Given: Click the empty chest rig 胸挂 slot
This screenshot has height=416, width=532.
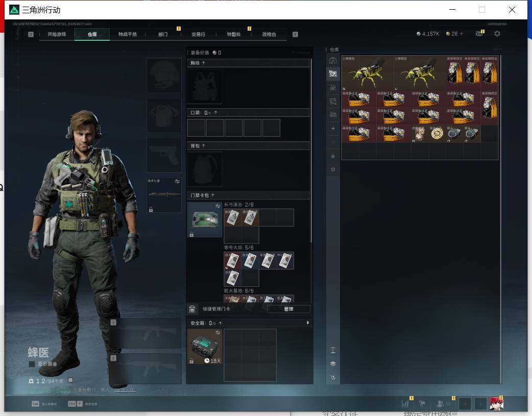Looking at the screenshot, I should click(205, 87).
